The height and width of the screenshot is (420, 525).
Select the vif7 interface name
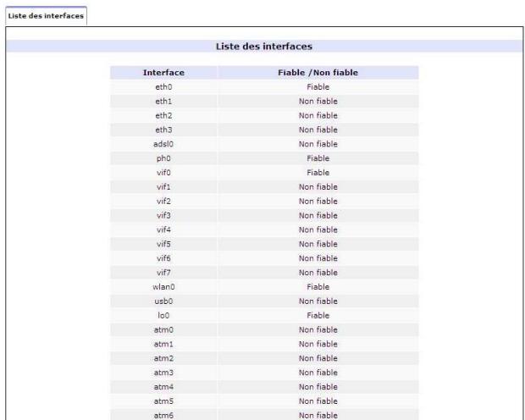164,273
